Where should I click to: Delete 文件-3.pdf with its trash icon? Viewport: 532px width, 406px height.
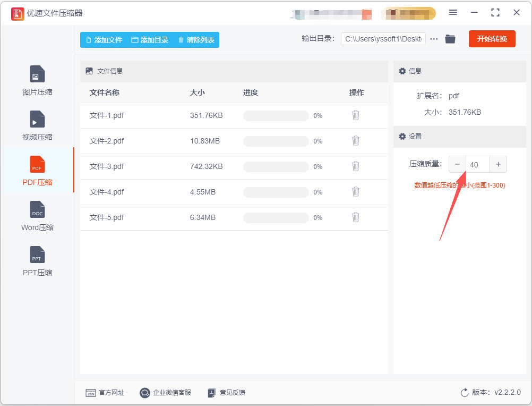click(356, 166)
